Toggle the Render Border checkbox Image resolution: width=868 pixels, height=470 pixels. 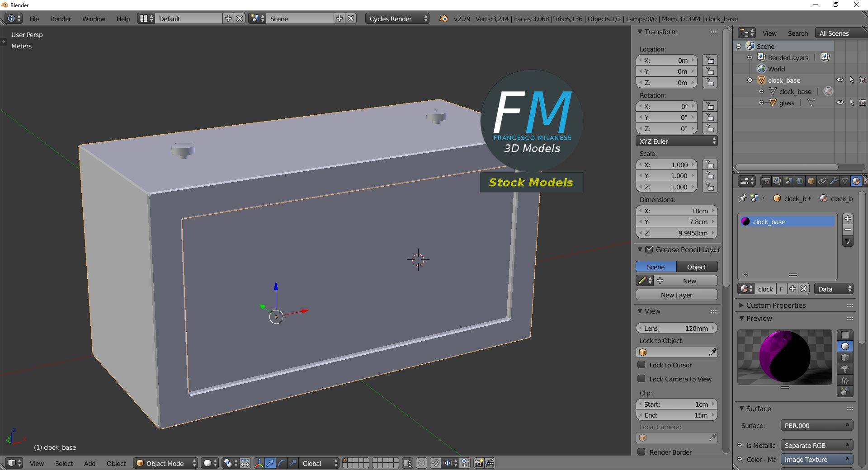[x=641, y=452]
